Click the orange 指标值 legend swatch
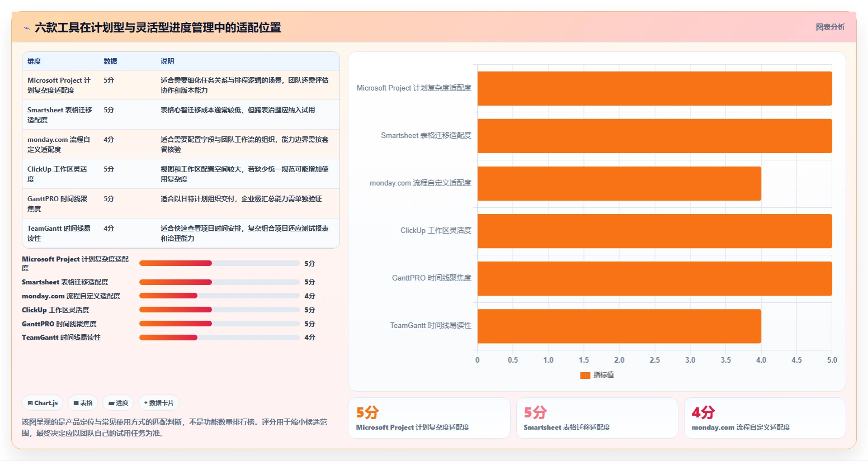The height and width of the screenshot is (461, 868). (585, 375)
